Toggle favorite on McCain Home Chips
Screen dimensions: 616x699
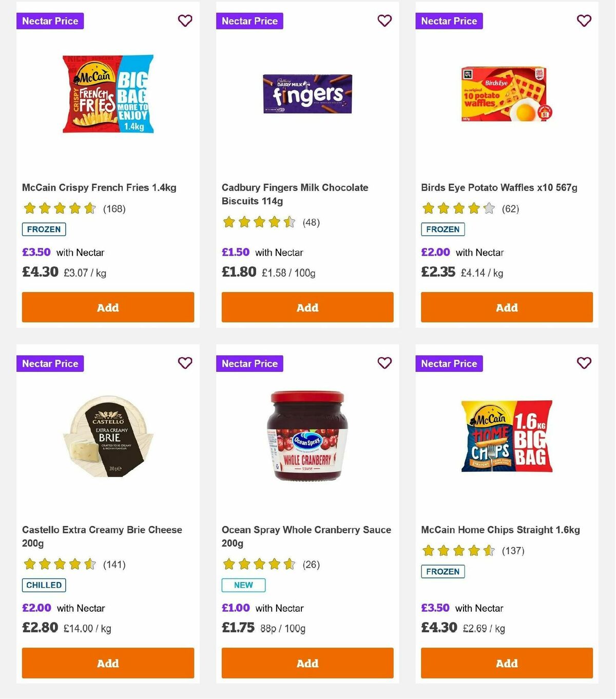584,363
